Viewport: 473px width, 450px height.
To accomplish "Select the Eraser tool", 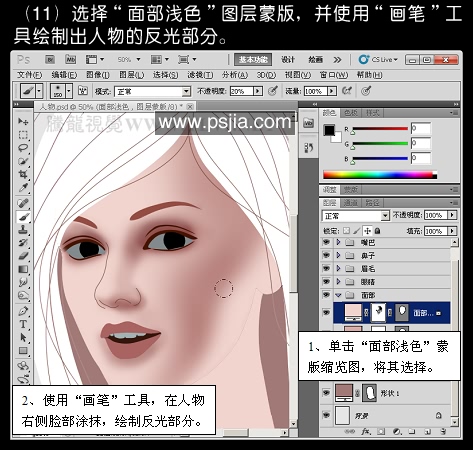I will click(23, 256).
